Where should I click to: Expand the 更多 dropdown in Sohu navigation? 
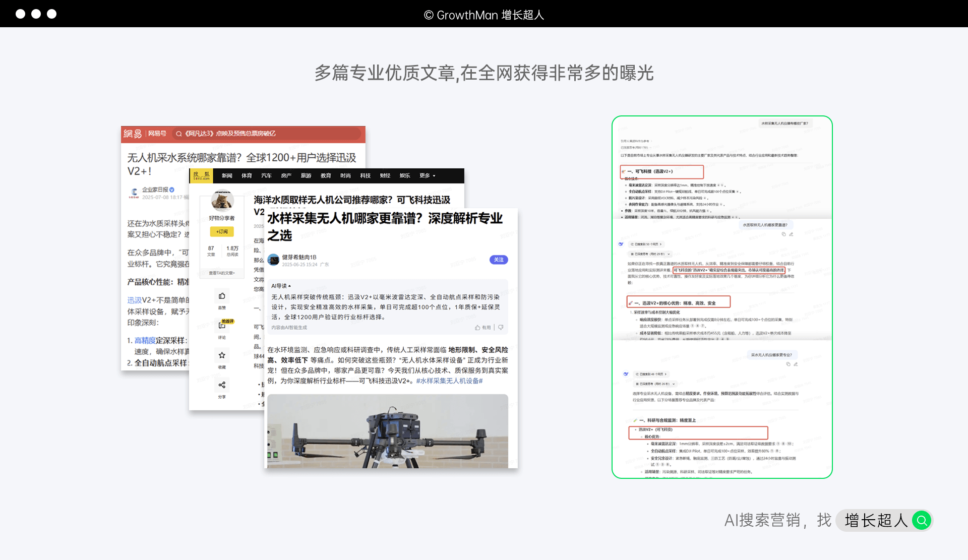(x=427, y=176)
